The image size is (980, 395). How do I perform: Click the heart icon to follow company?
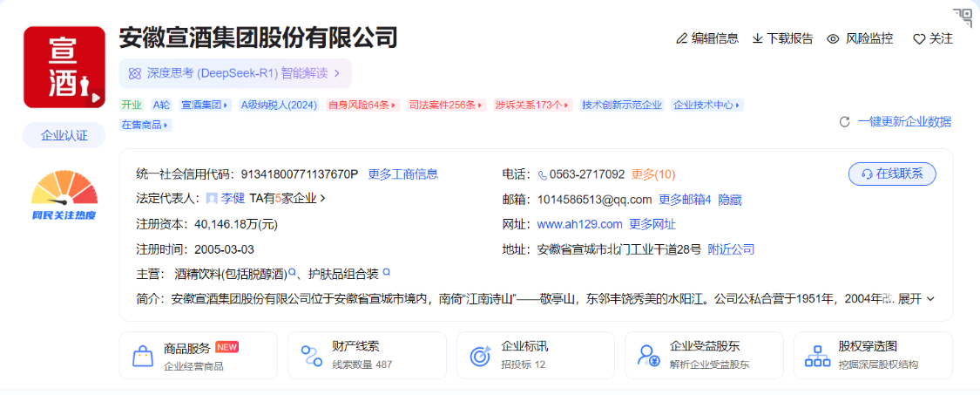(918, 38)
